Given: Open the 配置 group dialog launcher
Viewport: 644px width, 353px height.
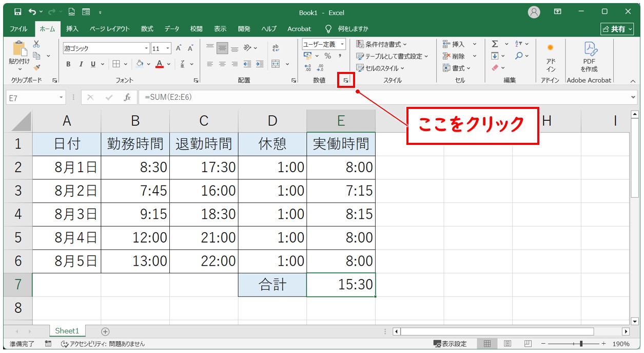Looking at the screenshot, I should [294, 80].
